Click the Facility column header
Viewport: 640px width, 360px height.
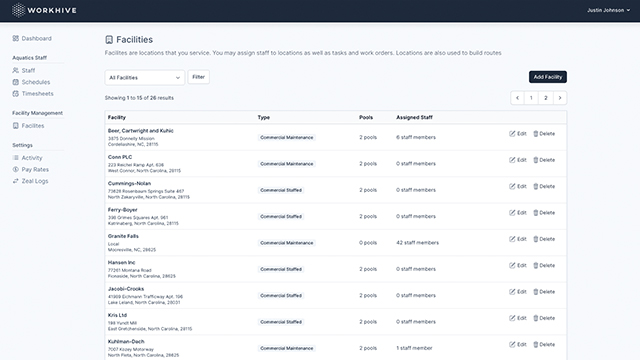[x=117, y=117]
